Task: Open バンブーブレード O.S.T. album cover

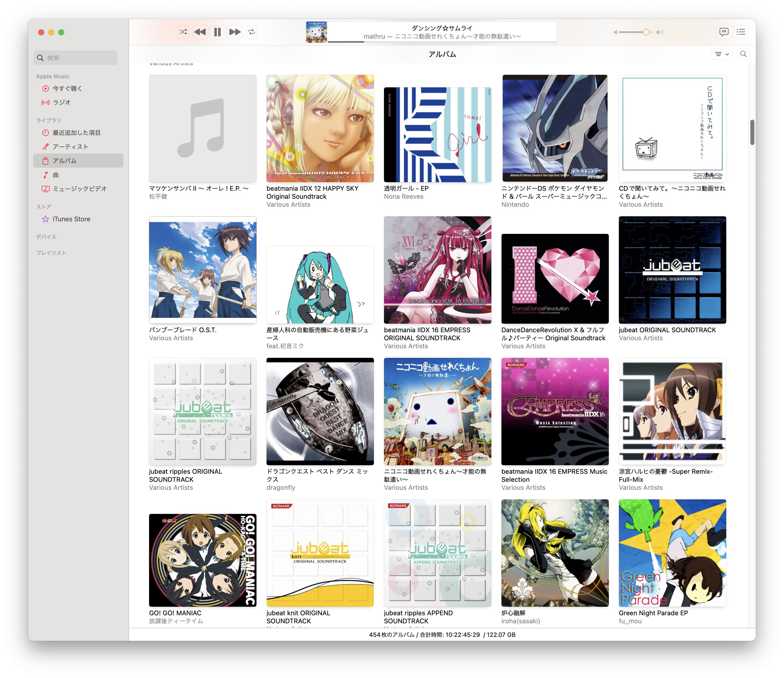Action: [x=202, y=270]
